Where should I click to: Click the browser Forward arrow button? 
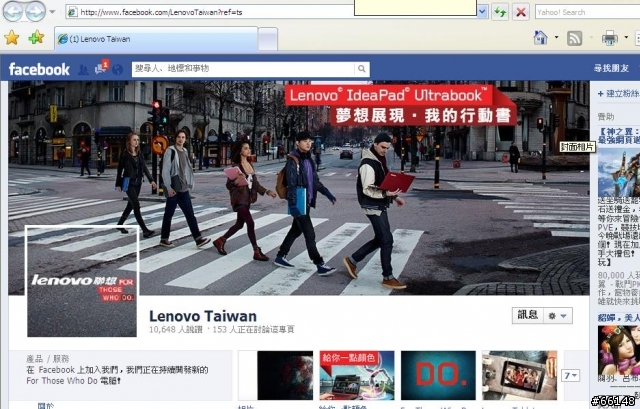pyautogui.click(x=36, y=12)
